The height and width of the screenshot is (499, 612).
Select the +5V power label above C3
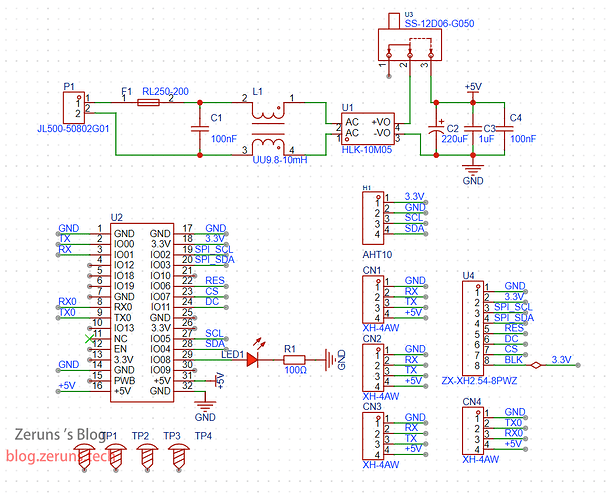(473, 86)
